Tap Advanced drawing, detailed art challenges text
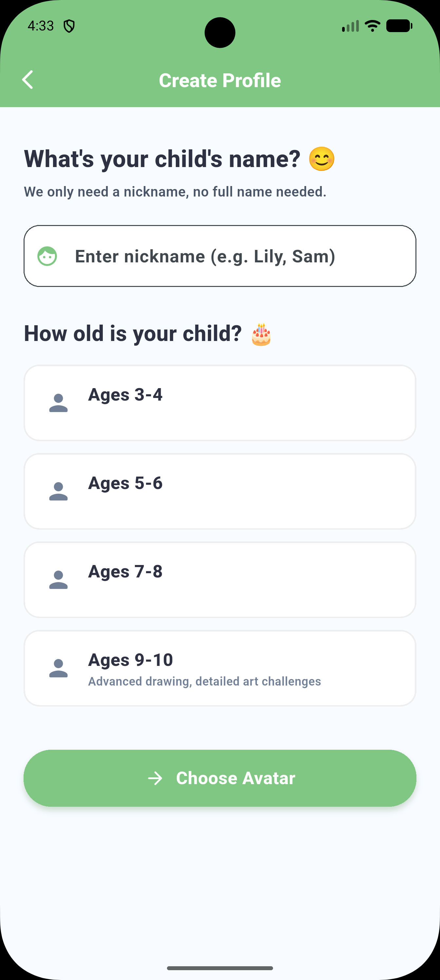The width and height of the screenshot is (440, 980). [205, 681]
